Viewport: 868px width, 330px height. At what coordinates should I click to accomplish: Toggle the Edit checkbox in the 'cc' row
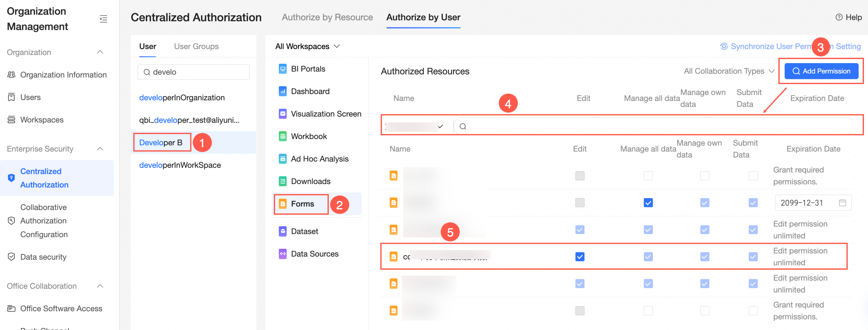coord(579,257)
